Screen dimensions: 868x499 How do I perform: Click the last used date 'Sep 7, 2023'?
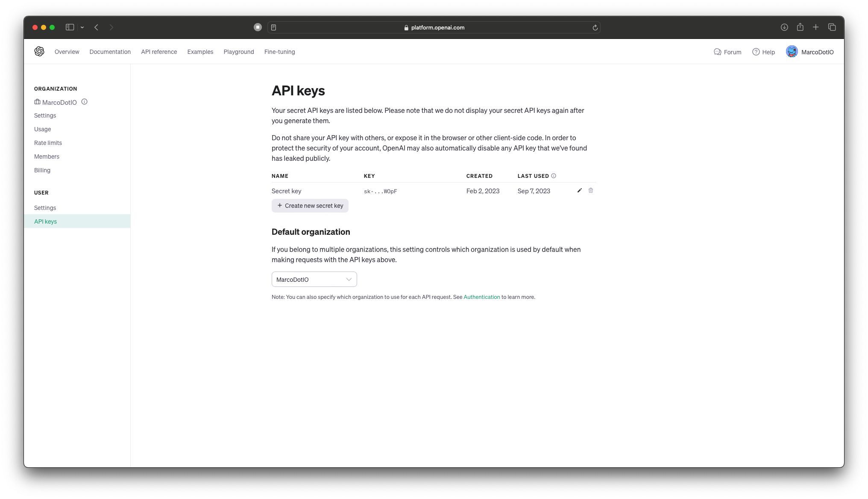click(534, 191)
